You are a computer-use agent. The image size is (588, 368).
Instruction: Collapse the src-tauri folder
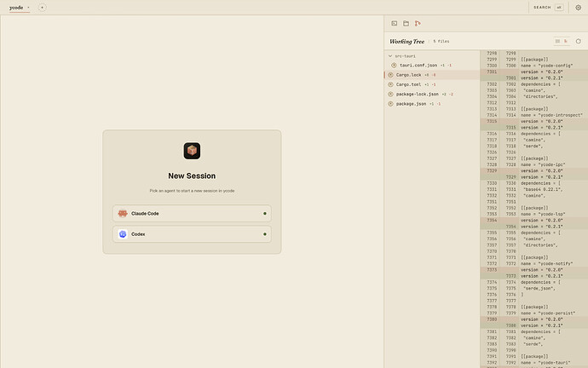click(390, 56)
